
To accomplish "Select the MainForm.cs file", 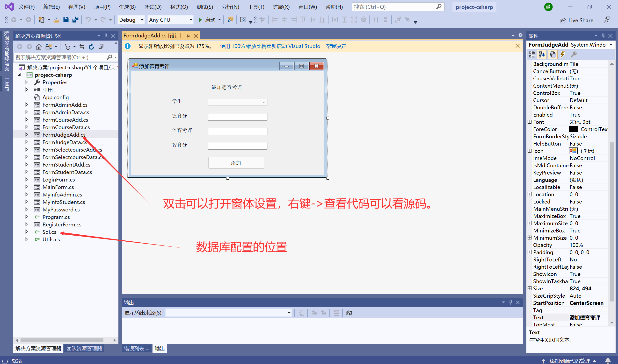I will pos(58,187).
